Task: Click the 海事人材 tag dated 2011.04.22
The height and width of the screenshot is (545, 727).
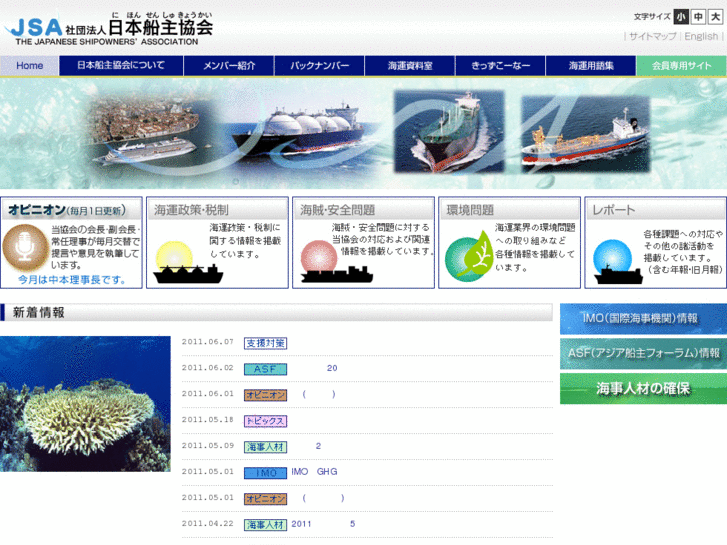Action: click(x=266, y=525)
